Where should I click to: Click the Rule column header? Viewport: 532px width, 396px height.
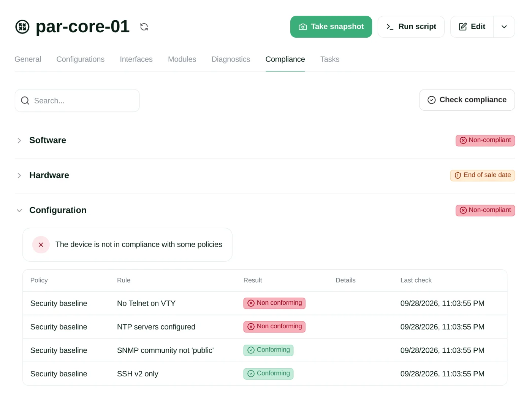pos(123,280)
